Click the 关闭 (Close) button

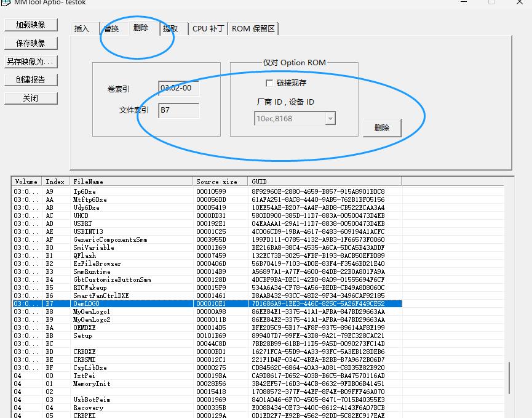click(x=31, y=98)
